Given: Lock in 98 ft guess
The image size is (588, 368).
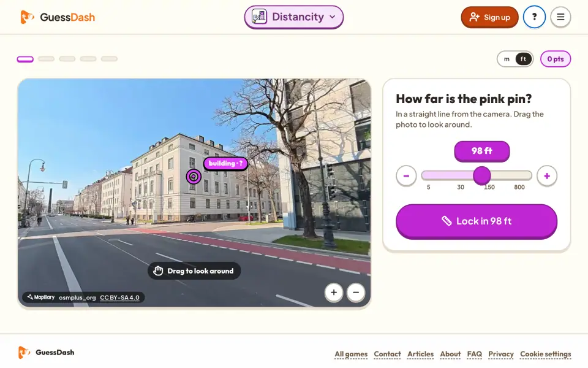Looking at the screenshot, I should pos(477,221).
